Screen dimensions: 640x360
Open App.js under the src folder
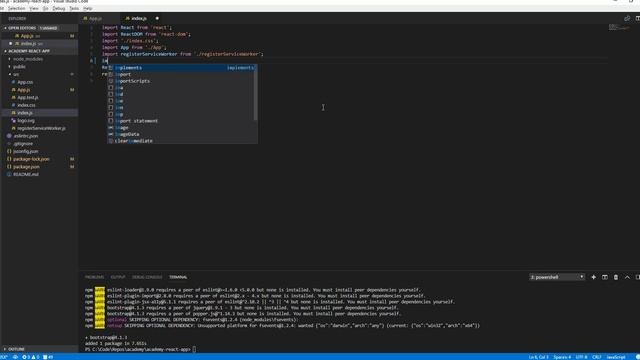[24, 90]
